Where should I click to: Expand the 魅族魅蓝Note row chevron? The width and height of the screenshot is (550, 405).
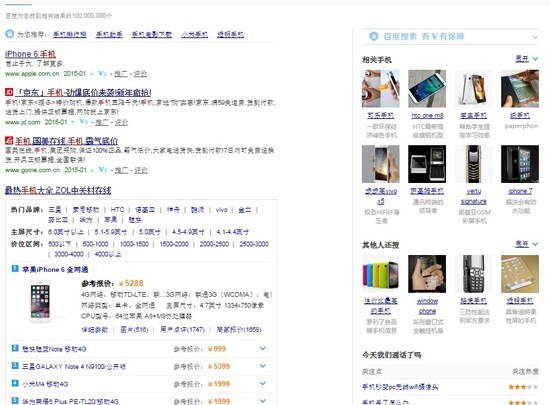point(262,349)
